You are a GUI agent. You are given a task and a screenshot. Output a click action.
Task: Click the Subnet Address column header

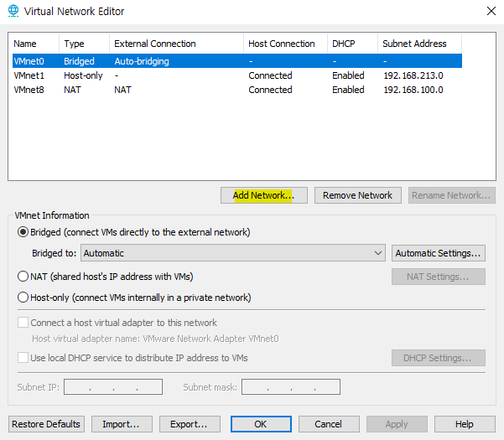(x=420, y=44)
